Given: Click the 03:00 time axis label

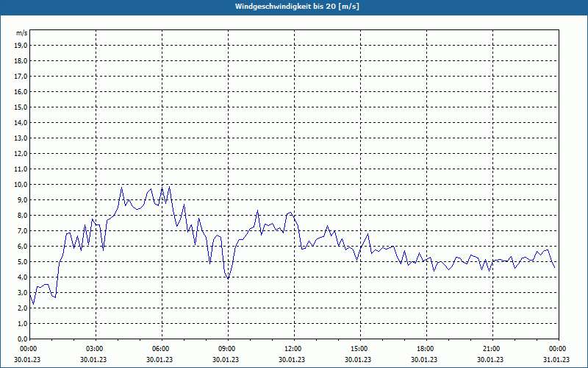Looking at the screenshot, I should [96, 349].
